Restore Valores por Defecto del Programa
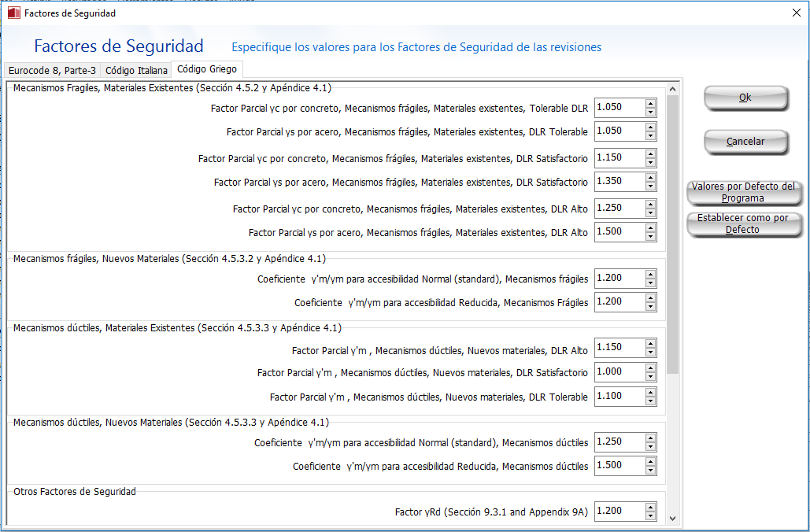This screenshot has height=532, width=810. tap(743, 192)
